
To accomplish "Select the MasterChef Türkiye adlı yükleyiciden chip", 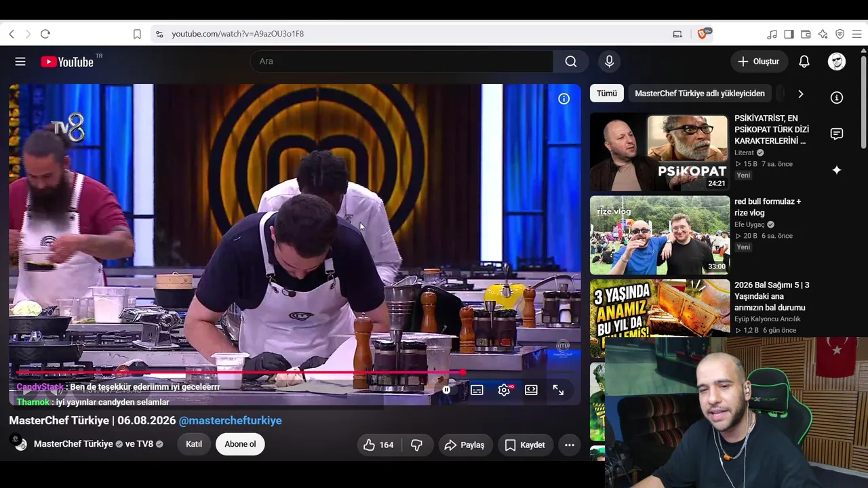I will [x=700, y=94].
